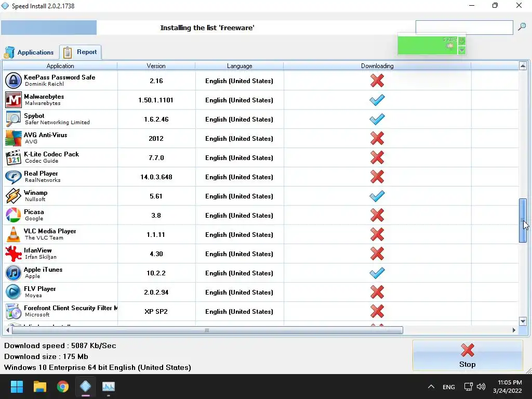Click the Picasa icon
The width and height of the screenshot is (532, 399).
click(13, 216)
